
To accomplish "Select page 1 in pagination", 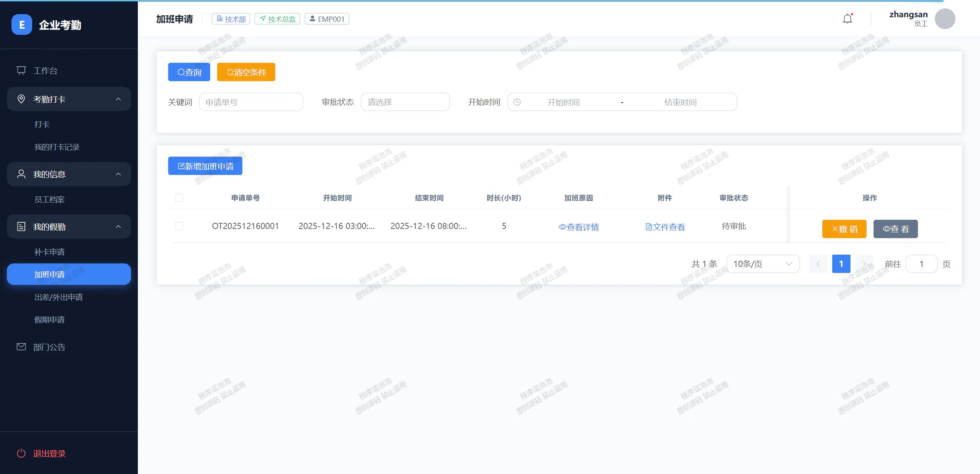I will (841, 264).
